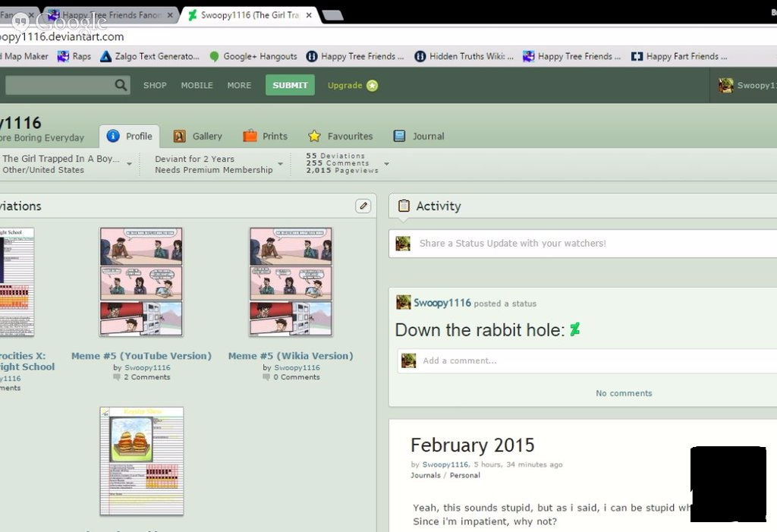Open the Zalgo Text Generator bookmark
The height and width of the screenshot is (532, 777).
click(149, 56)
